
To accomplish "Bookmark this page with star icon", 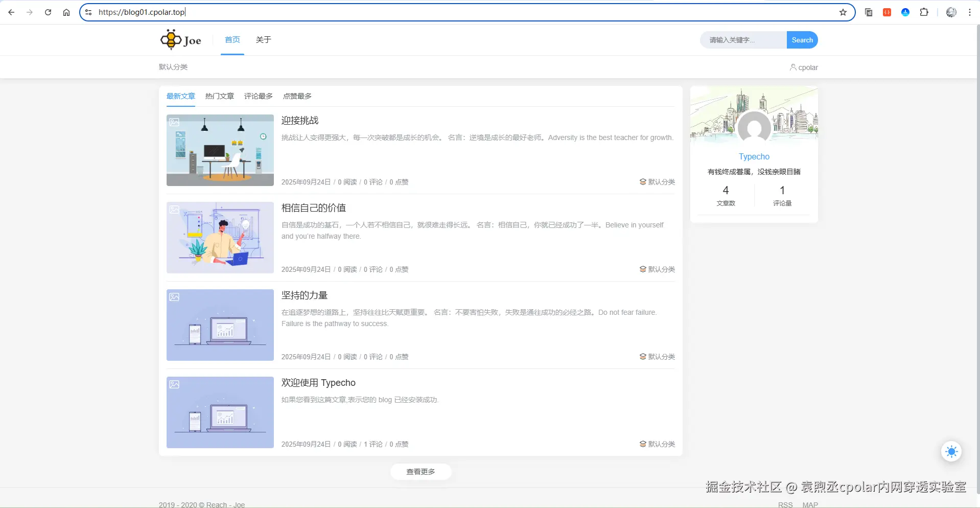I will click(x=843, y=12).
